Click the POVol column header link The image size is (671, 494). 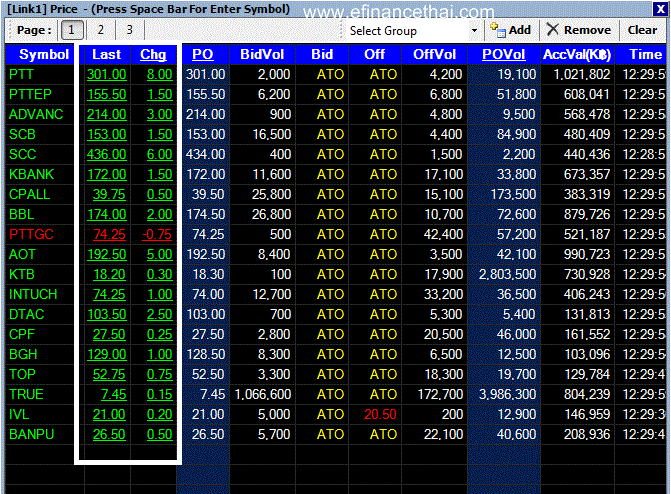click(504, 54)
